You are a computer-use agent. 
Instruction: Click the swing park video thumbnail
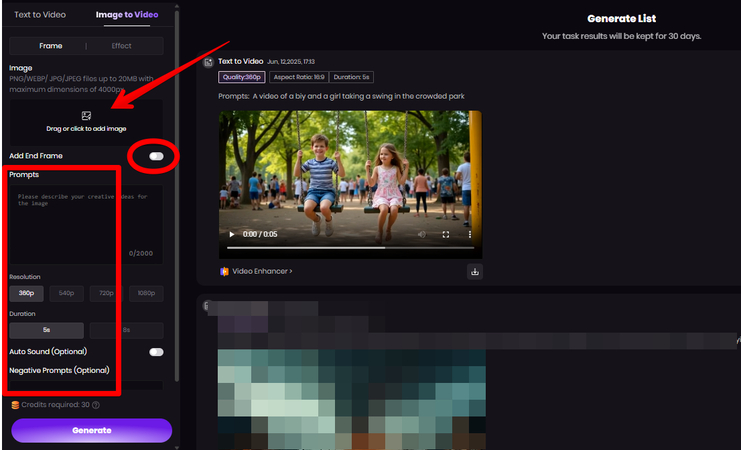pyautogui.click(x=350, y=184)
